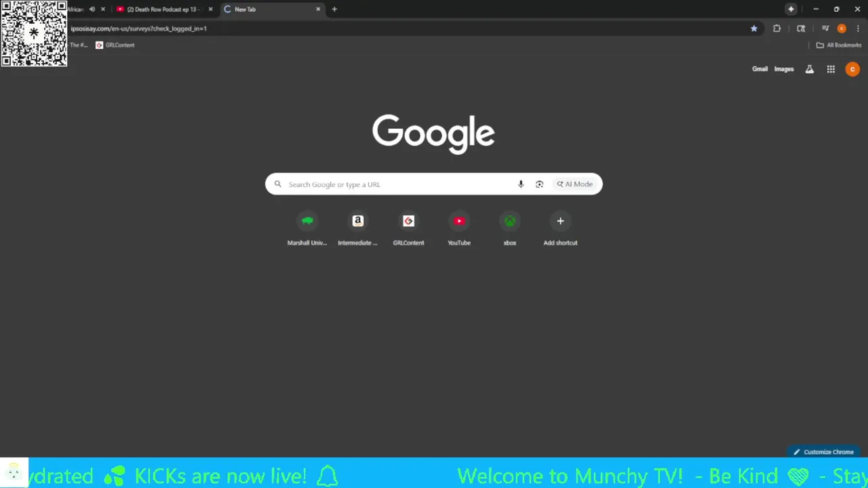
Task: Open the Google apps grid
Action: (831, 69)
